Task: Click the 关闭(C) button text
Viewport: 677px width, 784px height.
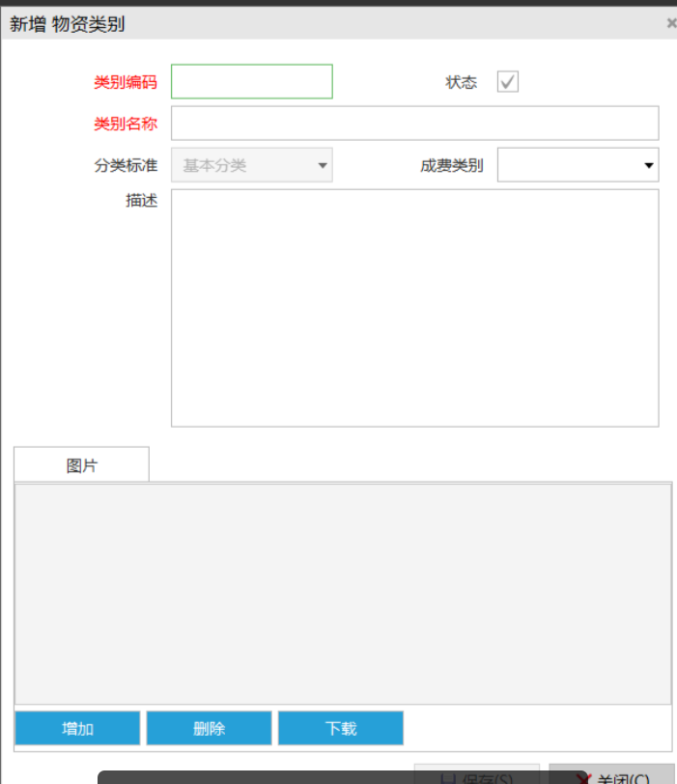Action: pos(623,778)
